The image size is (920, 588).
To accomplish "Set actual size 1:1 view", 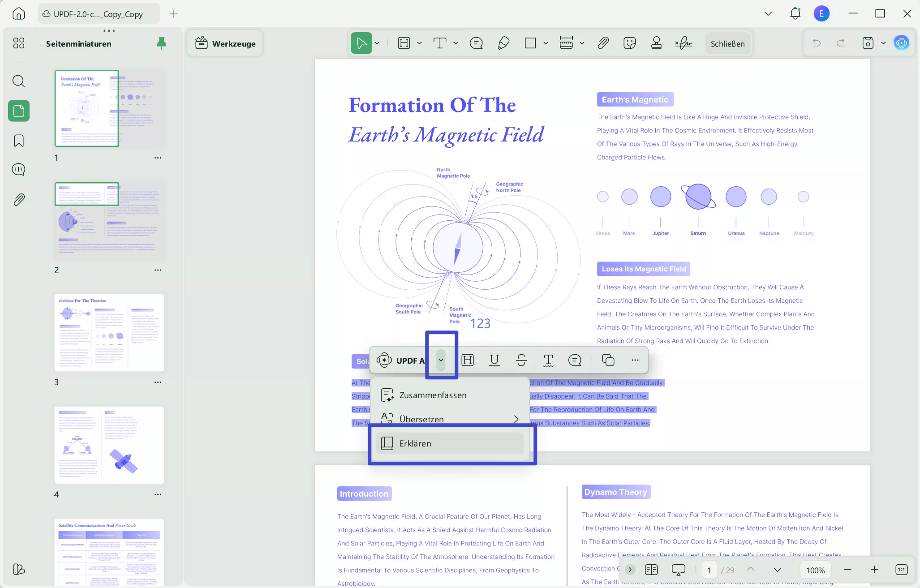I will pyautogui.click(x=901, y=570).
